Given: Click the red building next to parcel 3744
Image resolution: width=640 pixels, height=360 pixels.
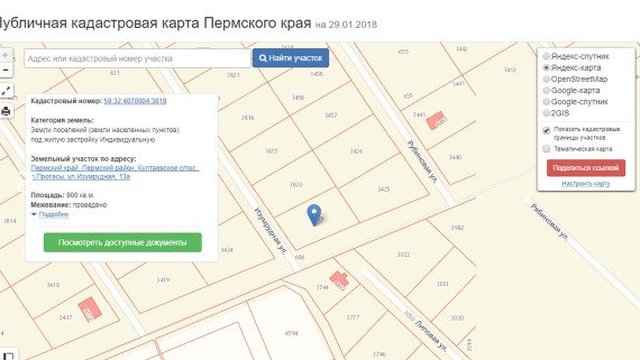Looking at the screenshot, I should click(x=339, y=280).
